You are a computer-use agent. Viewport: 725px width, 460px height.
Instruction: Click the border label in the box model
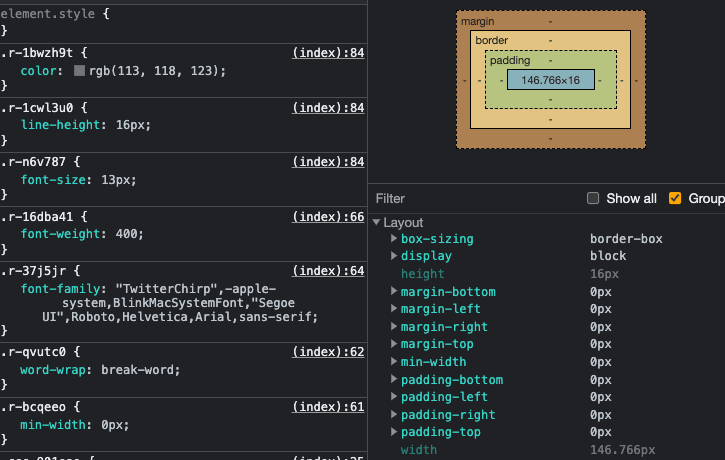pyautogui.click(x=492, y=40)
